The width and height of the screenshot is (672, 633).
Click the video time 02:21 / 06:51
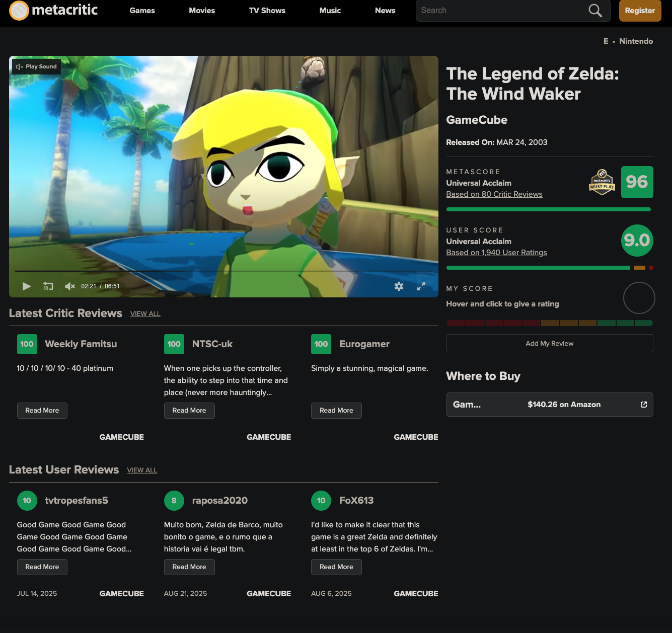pyautogui.click(x=101, y=286)
